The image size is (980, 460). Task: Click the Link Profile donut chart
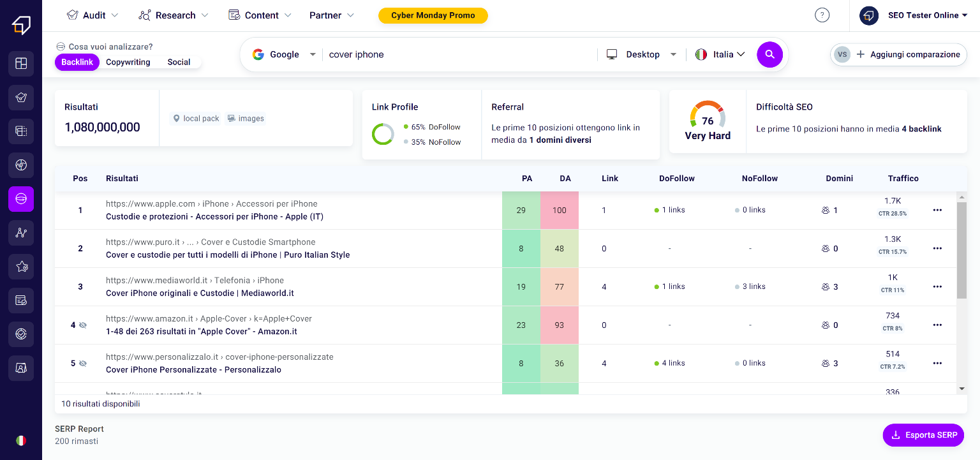coord(383,134)
